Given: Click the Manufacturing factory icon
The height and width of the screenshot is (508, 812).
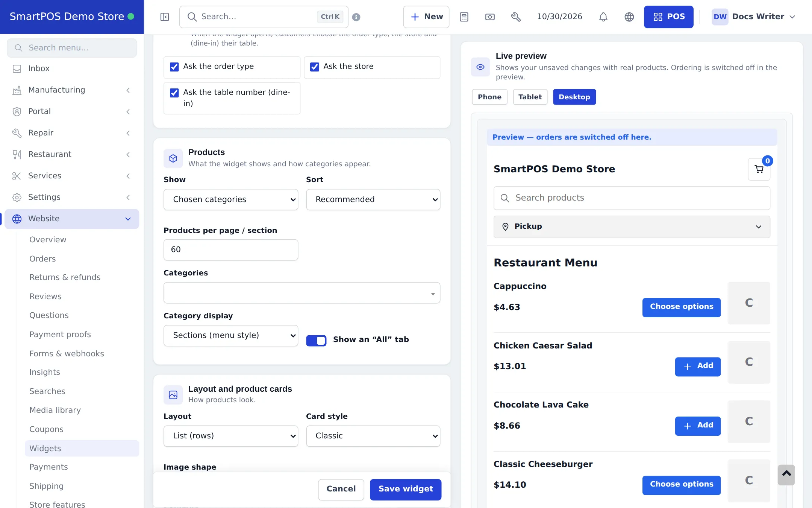Looking at the screenshot, I should click(x=17, y=90).
